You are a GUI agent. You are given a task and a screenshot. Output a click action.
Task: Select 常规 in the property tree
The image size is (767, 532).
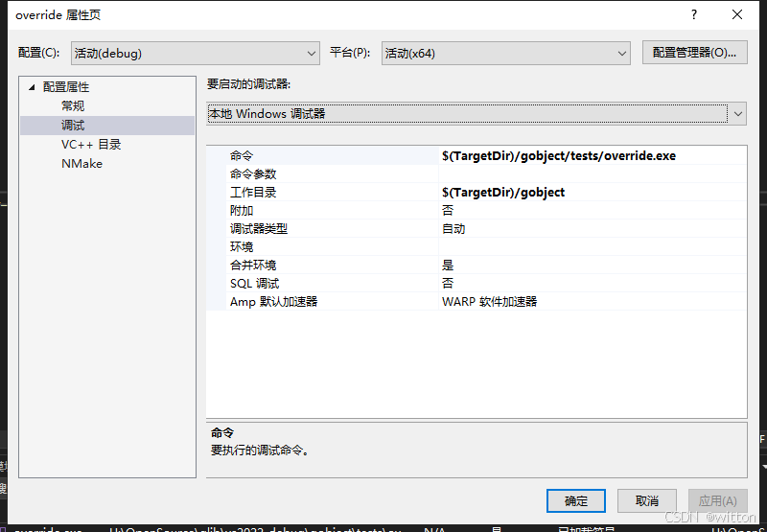click(73, 106)
